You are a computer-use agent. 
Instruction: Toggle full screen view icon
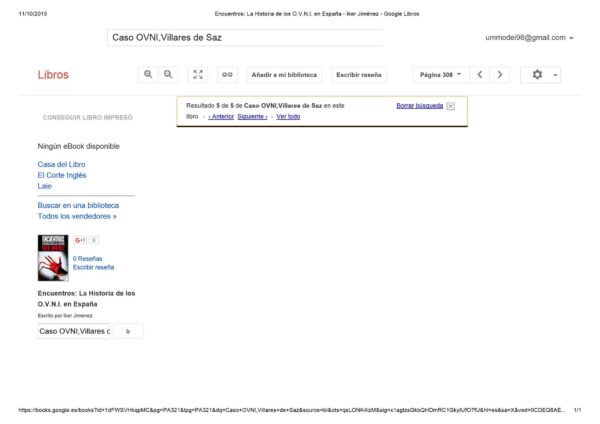[x=198, y=74]
